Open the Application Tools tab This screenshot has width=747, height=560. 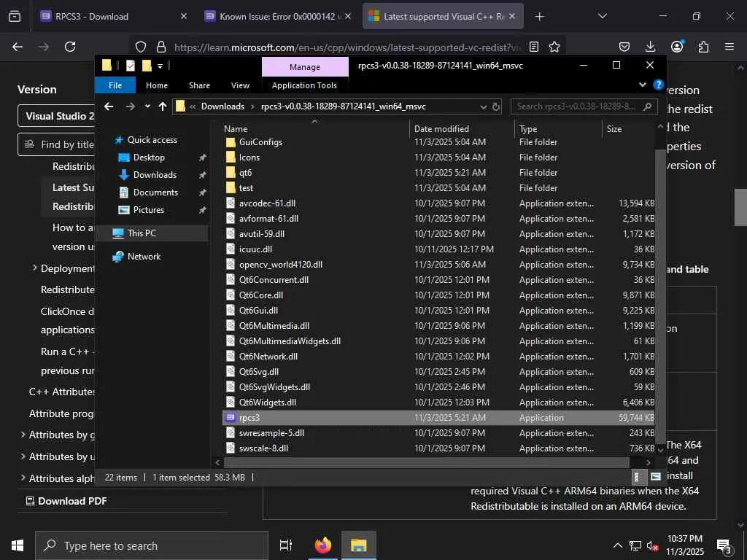(304, 85)
